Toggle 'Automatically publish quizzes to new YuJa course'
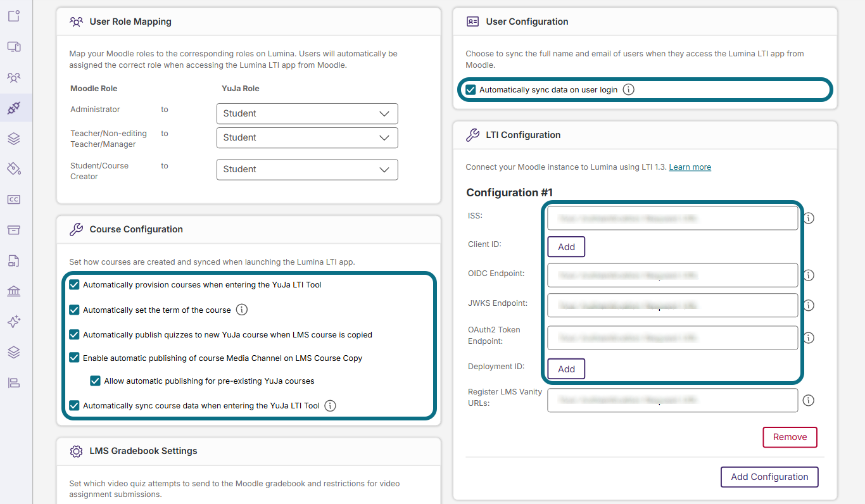This screenshot has height=504, width=865. click(75, 334)
